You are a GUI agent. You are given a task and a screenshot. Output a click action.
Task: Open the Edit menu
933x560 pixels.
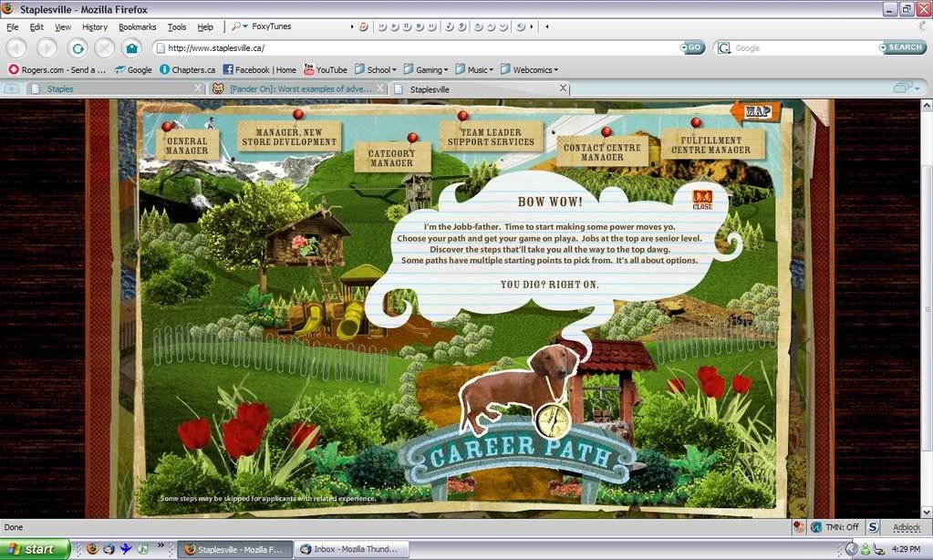tap(36, 26)
